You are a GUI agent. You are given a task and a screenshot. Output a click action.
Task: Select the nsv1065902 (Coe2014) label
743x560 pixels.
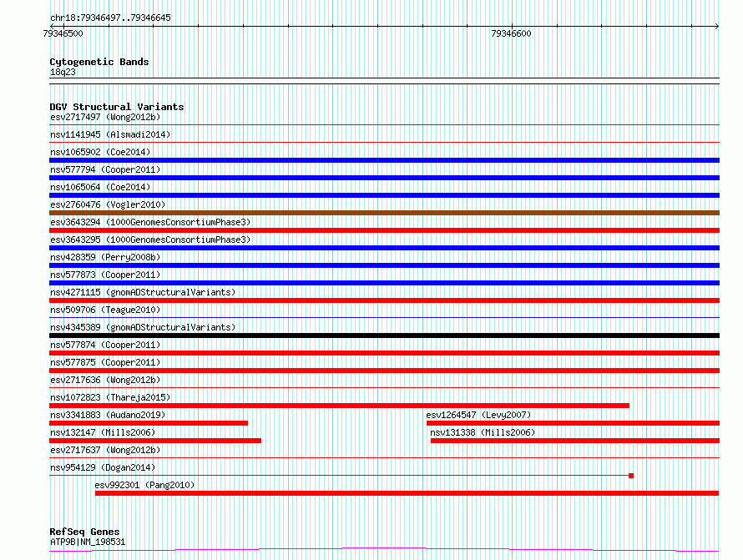coord(100,152)
